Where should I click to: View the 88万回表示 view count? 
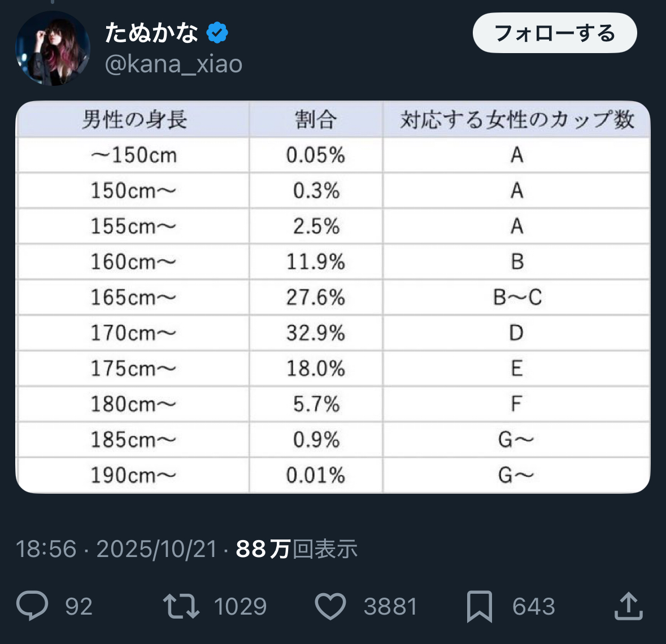pos(297,549)
